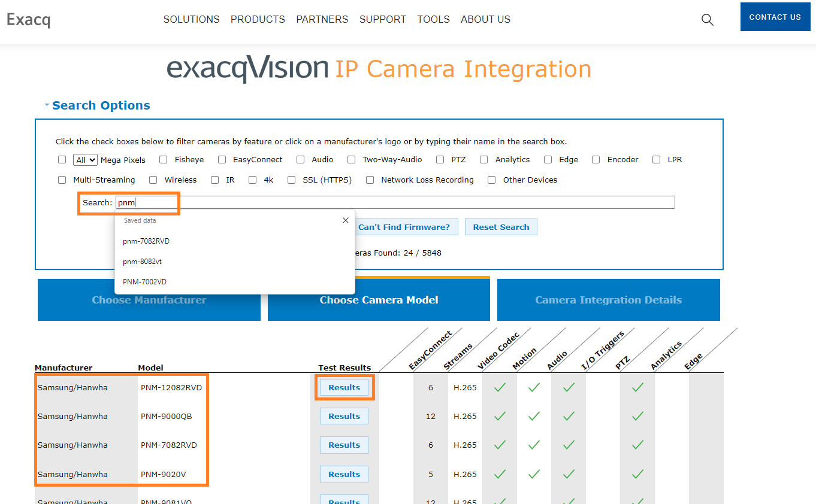The width and height of the screenshot is (816, 504).
Task: Enable the Analytics filter checkbox
Action: (484, 160)
